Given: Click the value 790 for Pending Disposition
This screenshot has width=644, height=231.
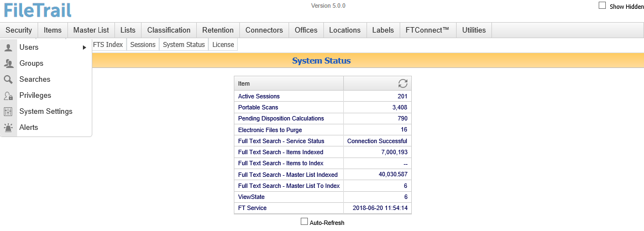Looking at the screenshot, I should (402, 119).
